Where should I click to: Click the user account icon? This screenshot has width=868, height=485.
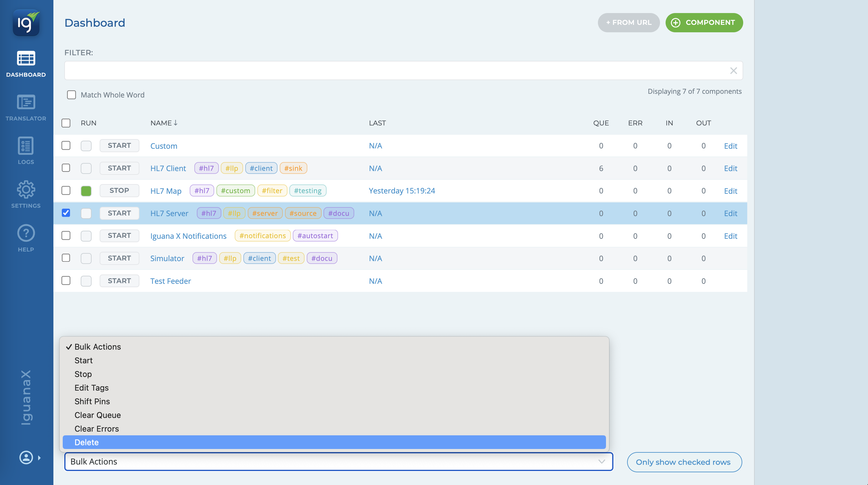pyautogui.click(x=26, y=457)
